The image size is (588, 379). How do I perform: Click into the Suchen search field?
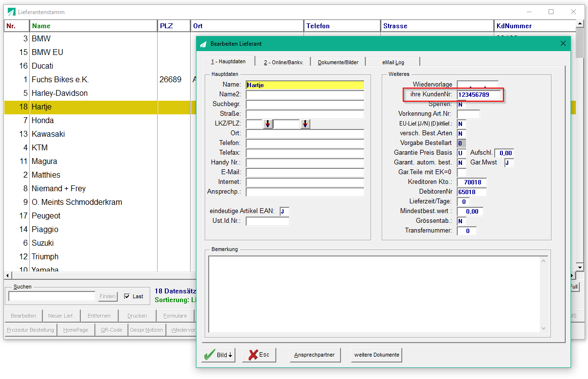click(x=52, y=296)
